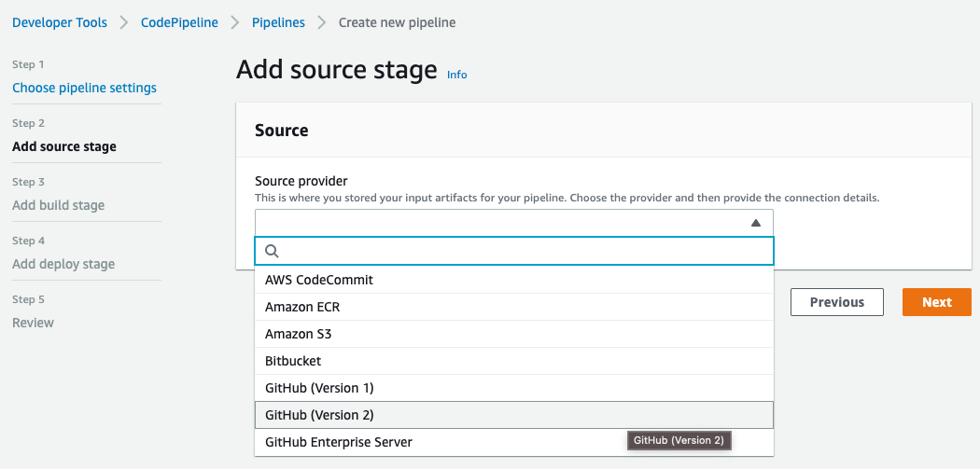Screen dimensions: 980x469
Task: Go to CodePipeline breadcrumb link
Action: tap(179, 22)
